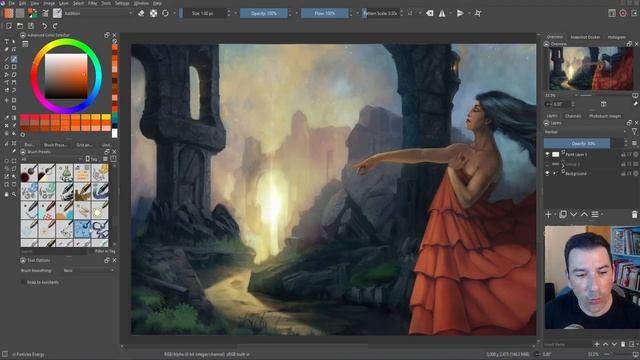Open the Brush Presets docker collapse arrow
The image size is (640, 360).
coord(23,152)
